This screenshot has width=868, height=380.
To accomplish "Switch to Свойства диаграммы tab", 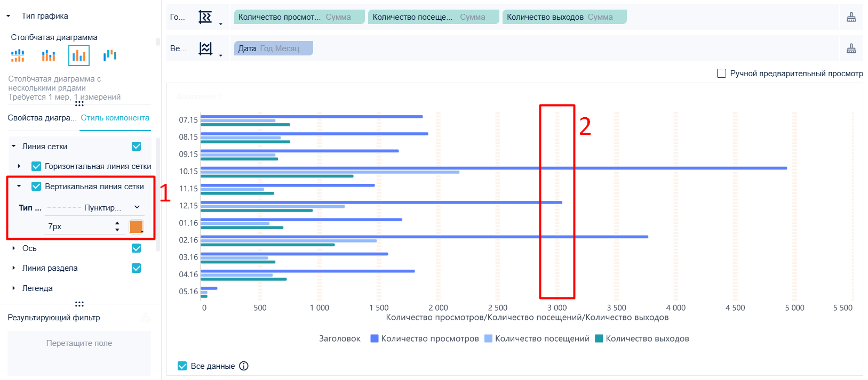I will click(42, 118).
